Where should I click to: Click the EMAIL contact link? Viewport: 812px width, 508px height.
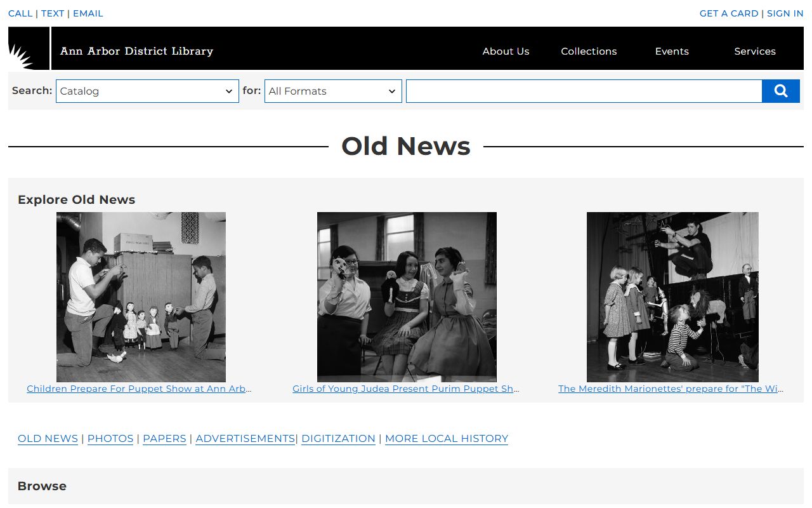(x=88, y=13)
